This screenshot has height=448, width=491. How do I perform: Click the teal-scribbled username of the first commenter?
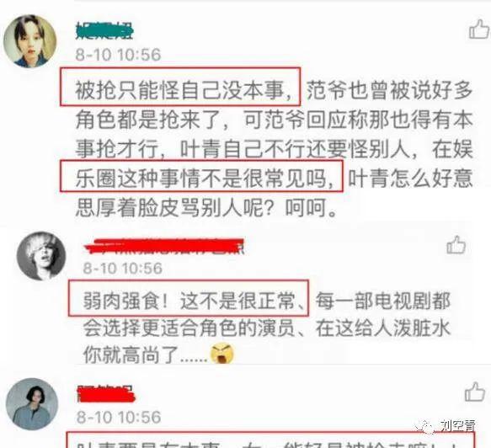(104, 30)
